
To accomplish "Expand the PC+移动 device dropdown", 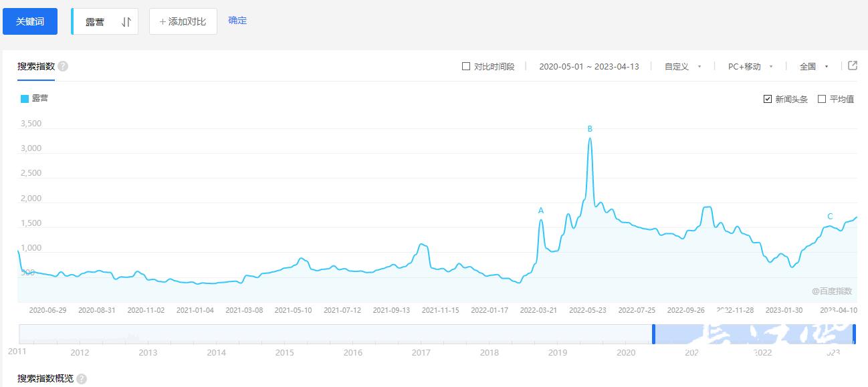I will click(750, 66).
